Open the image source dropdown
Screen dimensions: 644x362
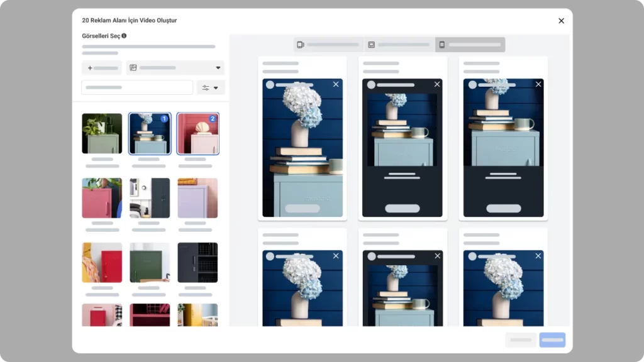[175, 68]
